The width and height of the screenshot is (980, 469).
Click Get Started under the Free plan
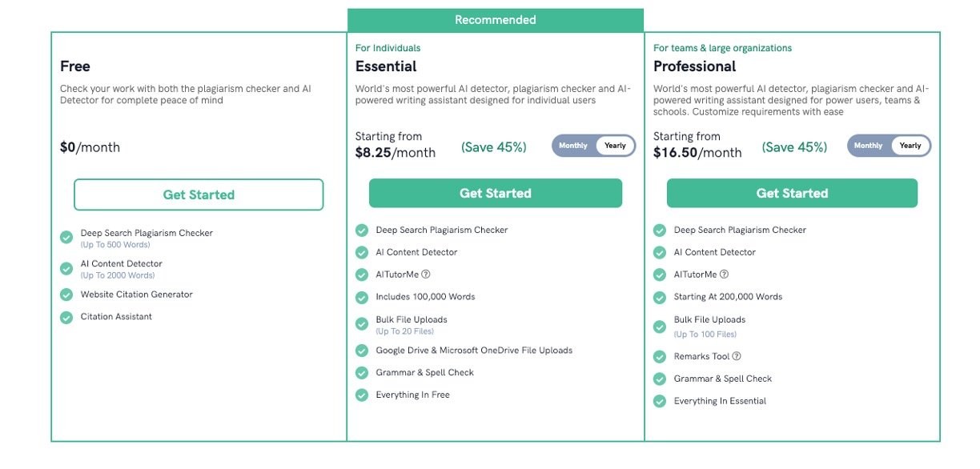199,194
